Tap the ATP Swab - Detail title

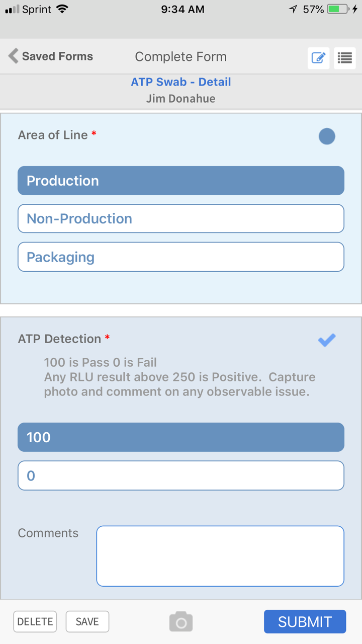tap(181, 82)
